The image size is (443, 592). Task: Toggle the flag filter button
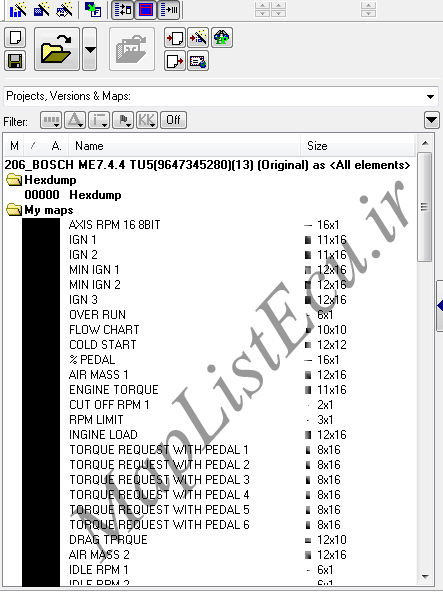coord(123,120)
